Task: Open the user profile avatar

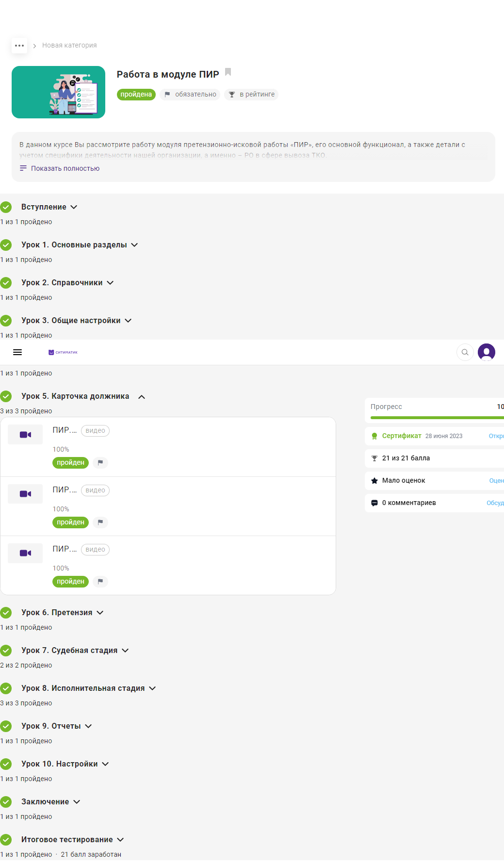Action: pyautogui.click(x=486, y=352)
